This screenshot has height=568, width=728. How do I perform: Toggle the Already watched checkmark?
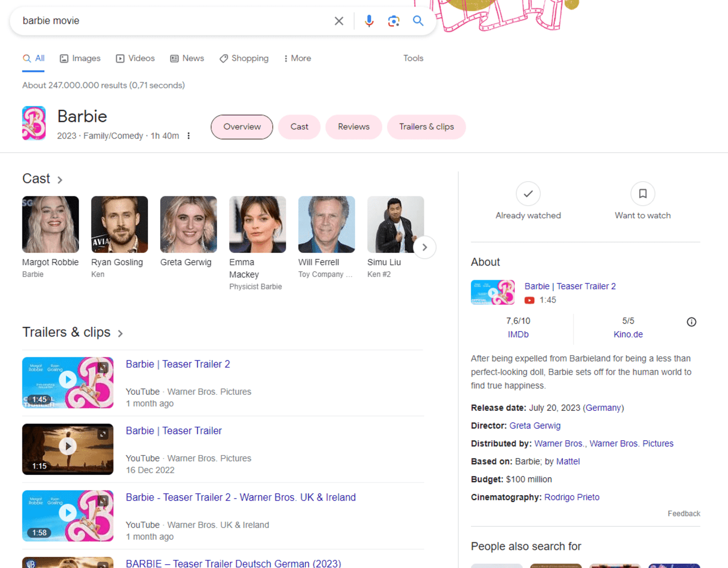(528, 194)
